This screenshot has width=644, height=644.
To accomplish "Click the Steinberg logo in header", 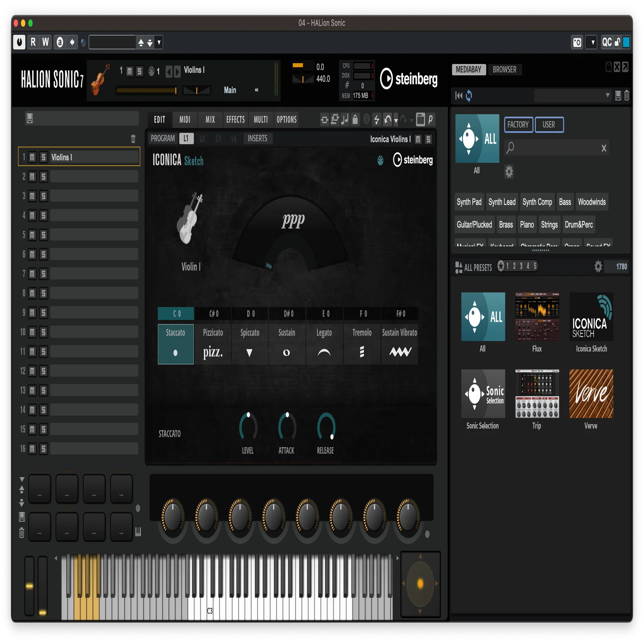I will [409, 79].
